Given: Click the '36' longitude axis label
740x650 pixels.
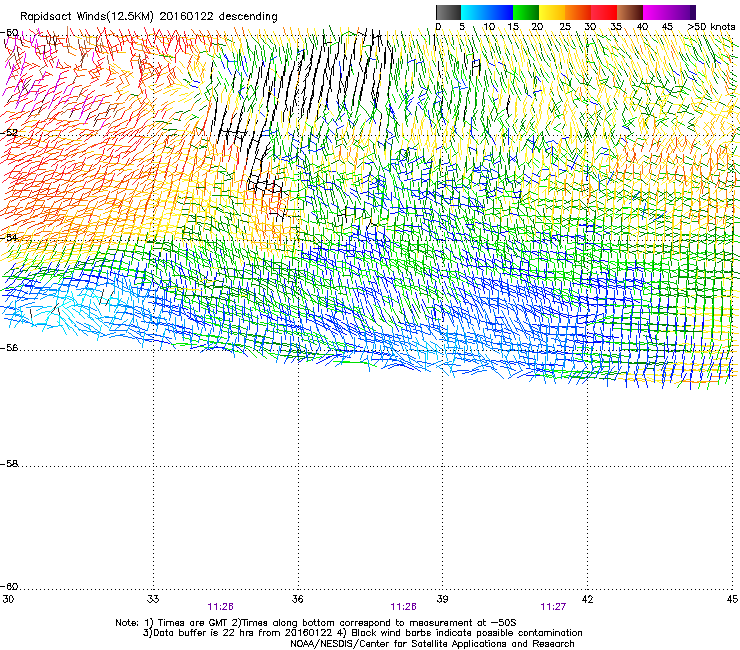Looking at the screenshot, I should point(298,599).
